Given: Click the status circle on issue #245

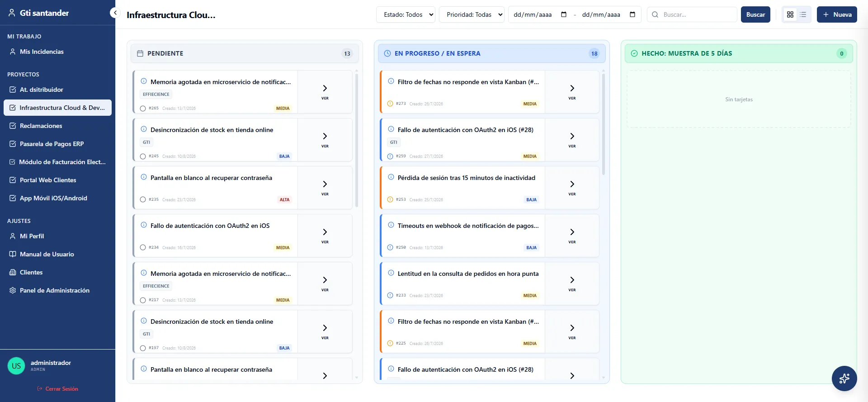Looking at the screenshot, I should coord(143,156).
